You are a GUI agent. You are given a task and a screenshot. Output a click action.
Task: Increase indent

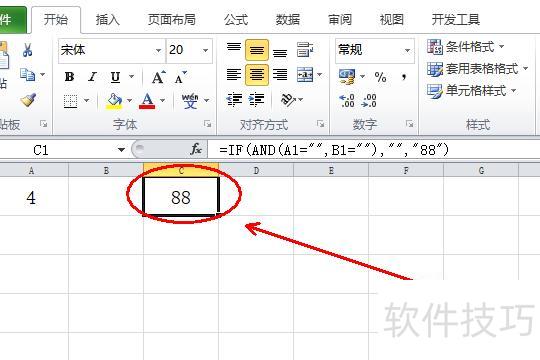257,100
